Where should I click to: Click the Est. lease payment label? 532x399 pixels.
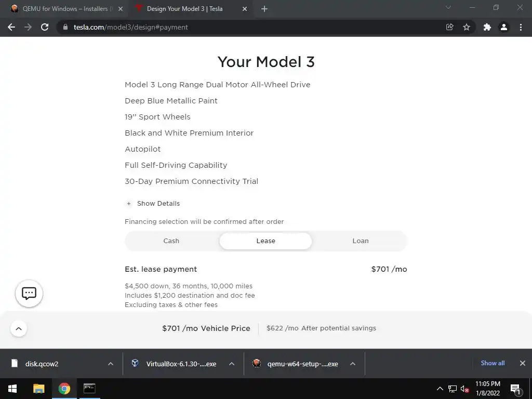point(161,269)
